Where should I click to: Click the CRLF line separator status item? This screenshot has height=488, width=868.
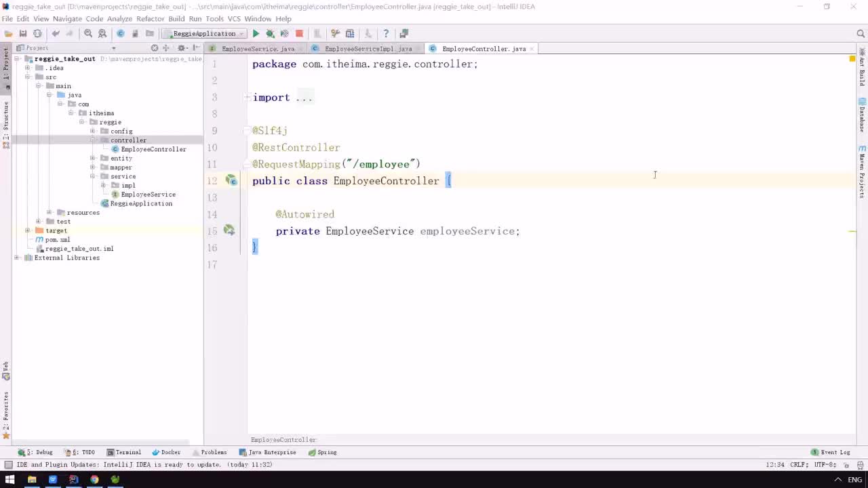pos(799,465)
